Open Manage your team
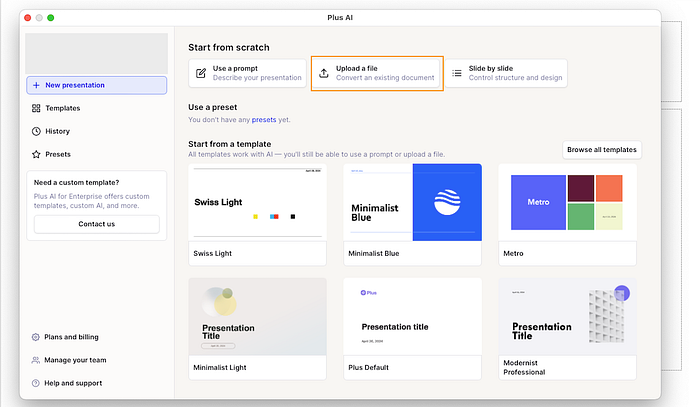This screenshot has height=407, width=700. [x=75, y=360]
